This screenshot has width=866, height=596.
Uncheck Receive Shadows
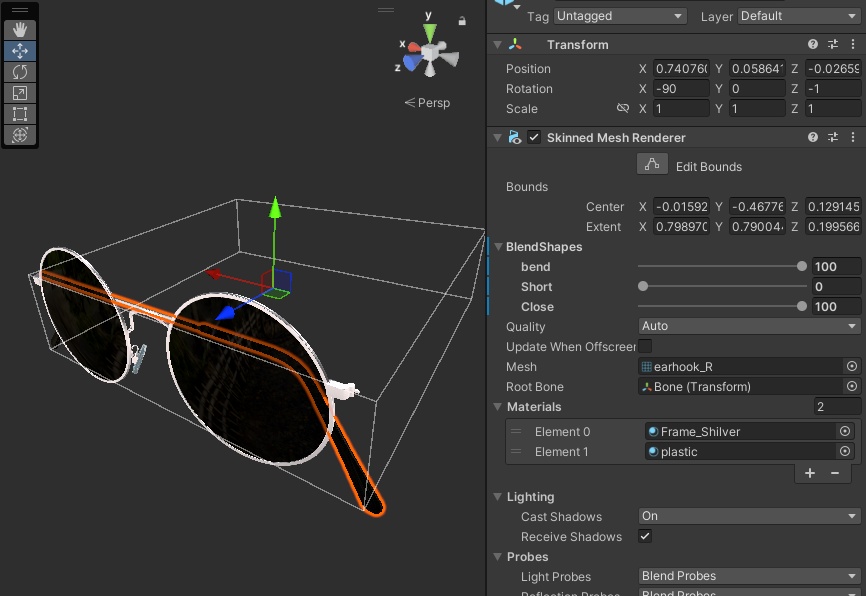(x=645, y=537)
